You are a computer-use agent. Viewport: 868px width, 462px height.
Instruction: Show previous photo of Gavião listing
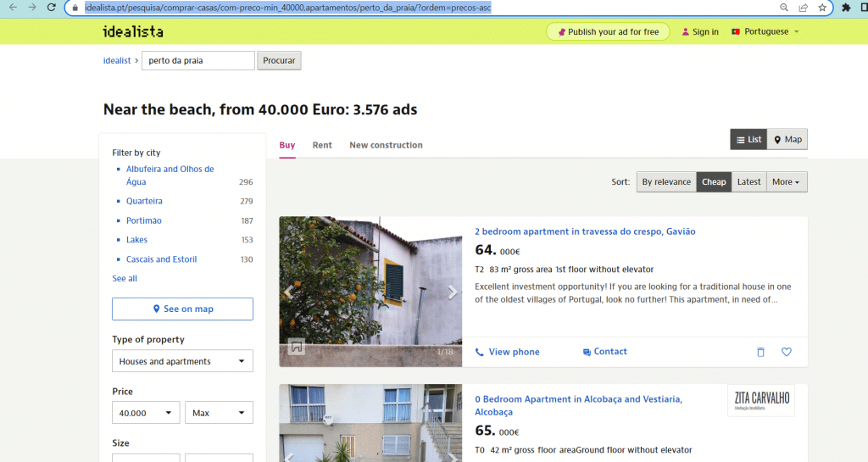coord(288,292)
